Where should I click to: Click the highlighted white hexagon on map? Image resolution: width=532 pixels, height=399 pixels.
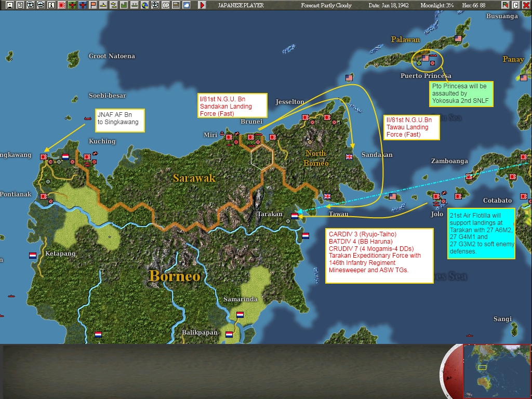tap(262, 157)
